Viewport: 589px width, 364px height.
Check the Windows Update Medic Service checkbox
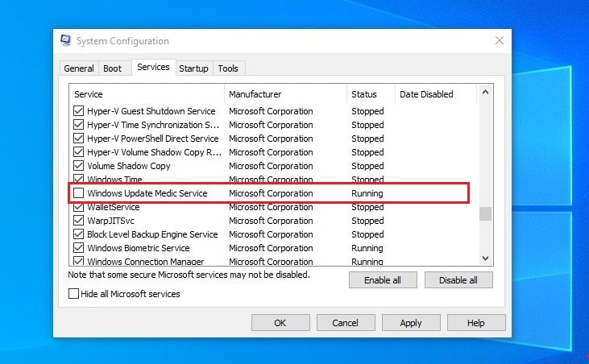coord(78,193)
